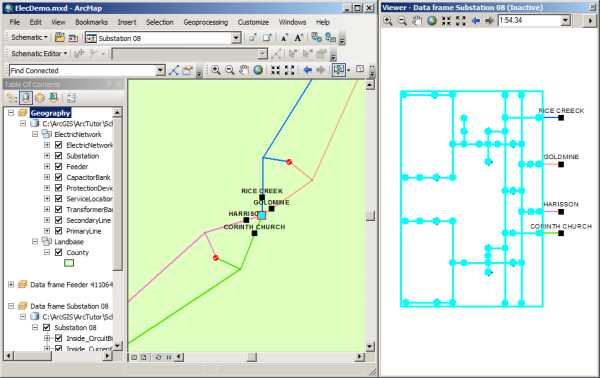This screenshot has width=600, height=378.
Task: Toggle the CapacitorBank layer checkbox
Action: [59, 177]
